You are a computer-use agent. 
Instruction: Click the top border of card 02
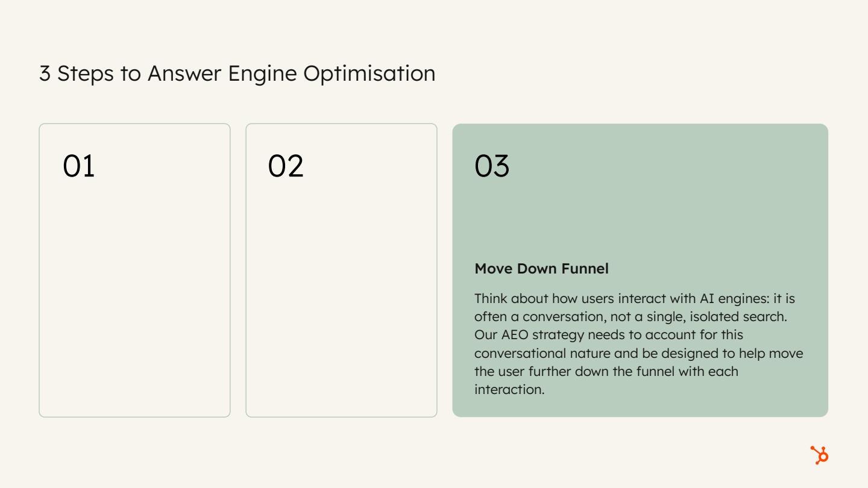[341, 124]
